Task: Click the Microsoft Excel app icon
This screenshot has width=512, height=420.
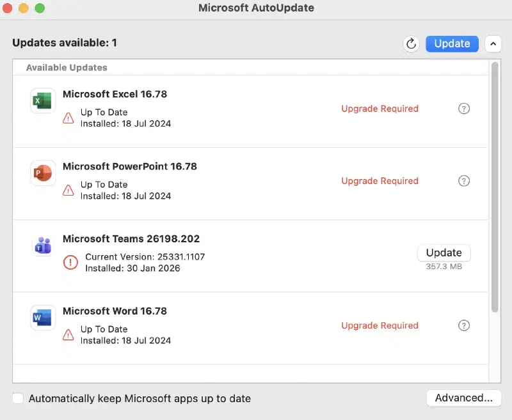Action: pyautogui.click(x=42, y=100)
